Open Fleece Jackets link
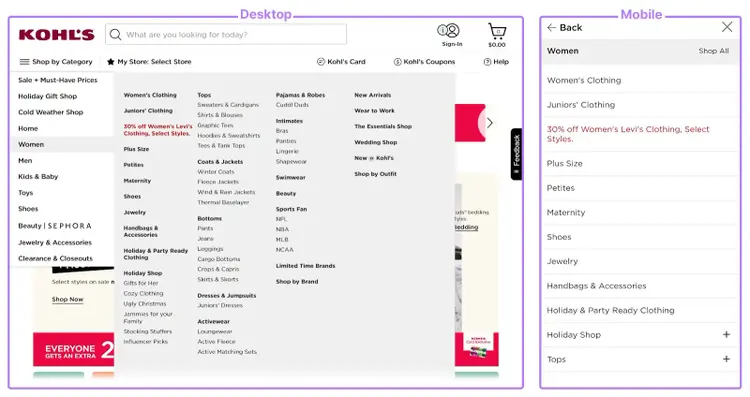750x397 pixels. point(218,182)
